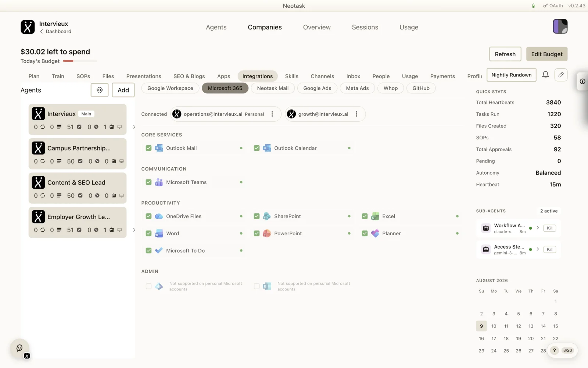Click the Edit Budget button
The height and width of the screenshot is (368, 588).
[547, 54]
